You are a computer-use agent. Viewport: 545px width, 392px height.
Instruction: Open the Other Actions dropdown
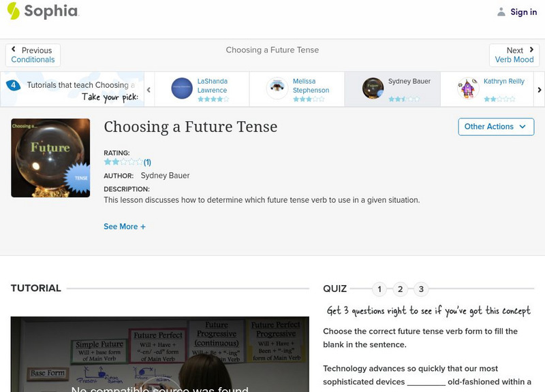point(495,127)
